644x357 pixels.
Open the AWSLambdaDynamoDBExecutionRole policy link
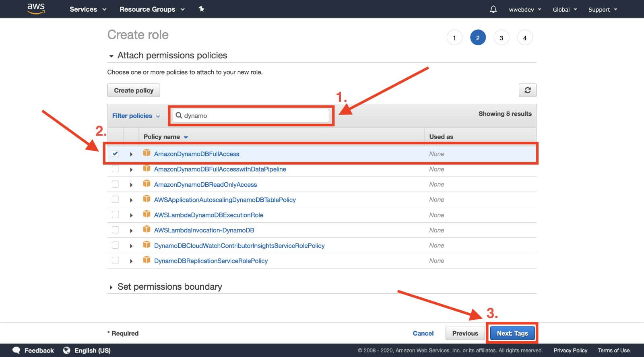(x=208, y=215)
